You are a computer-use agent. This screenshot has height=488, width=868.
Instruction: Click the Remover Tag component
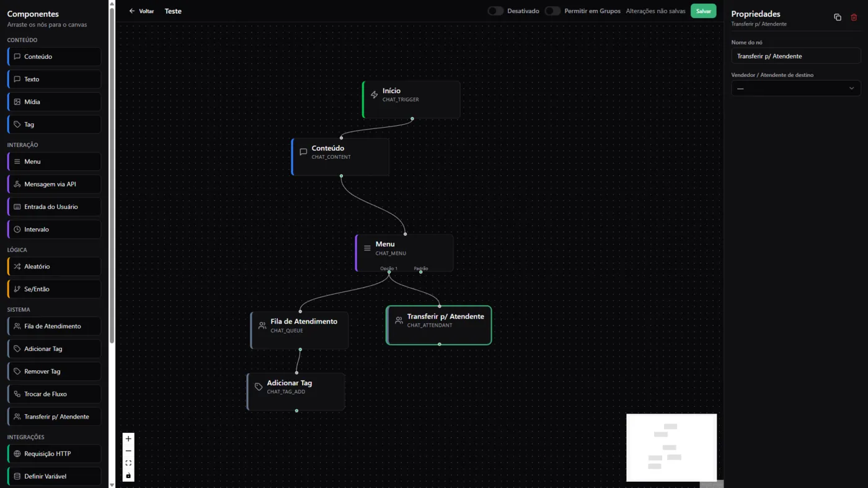click(55, 371)
